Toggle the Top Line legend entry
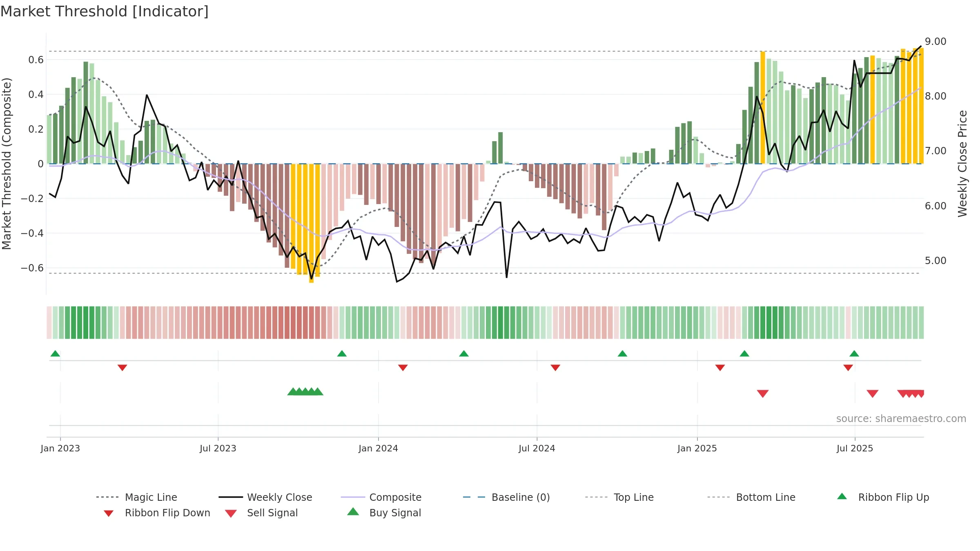 point(619,497)
